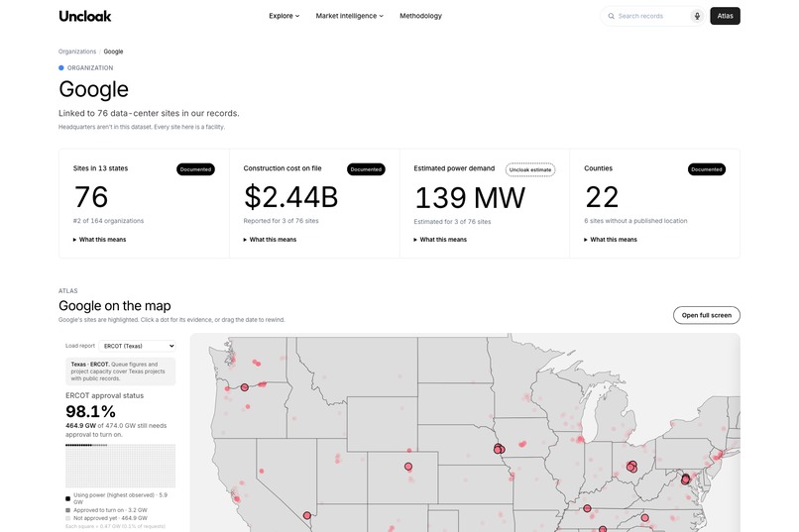Click the Google site marker in Tennessee
Viewport: 799px width, 532px height.
pyautogui.click(x=587, y=508)
